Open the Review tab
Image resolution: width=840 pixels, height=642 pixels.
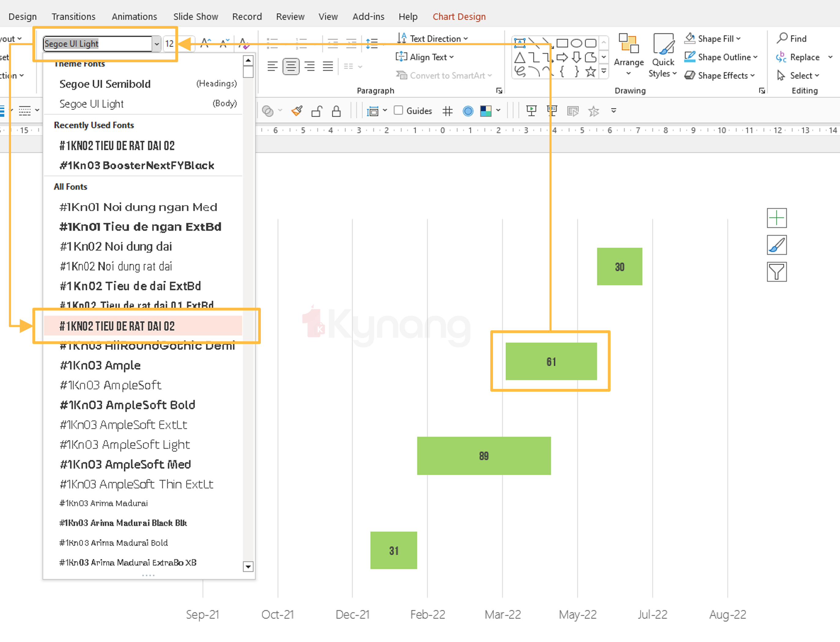tap(290, 16)
